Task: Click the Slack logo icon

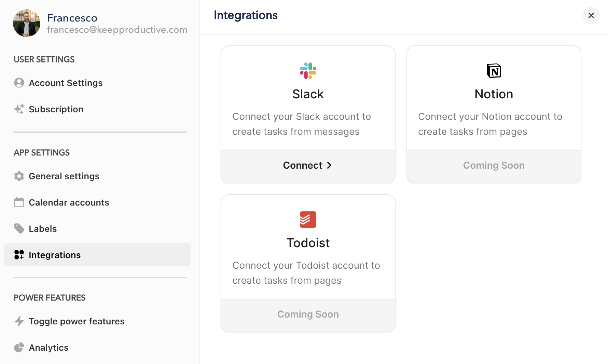Action: [x=308, y=71]
